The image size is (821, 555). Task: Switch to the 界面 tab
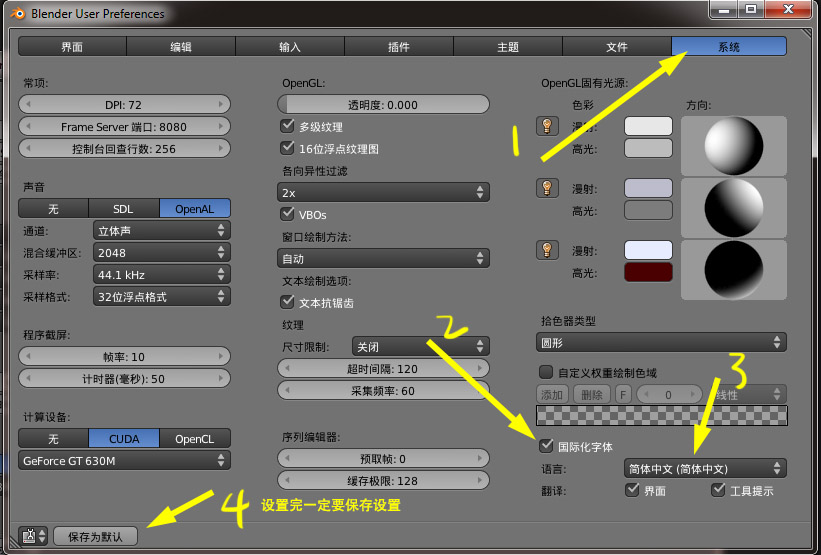(72, 47)
